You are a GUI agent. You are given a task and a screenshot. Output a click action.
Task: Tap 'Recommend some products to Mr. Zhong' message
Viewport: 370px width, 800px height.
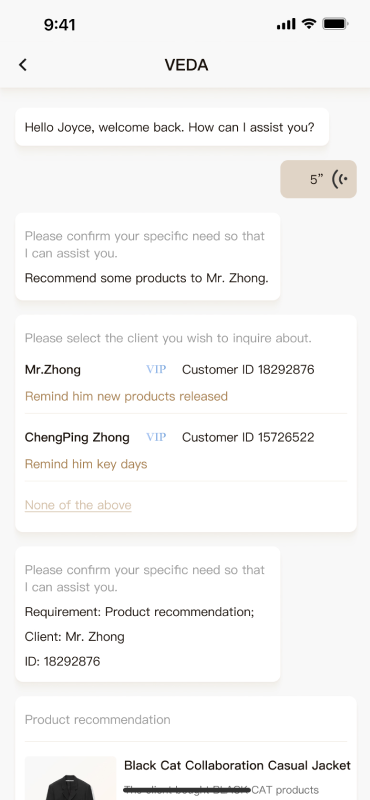(x=146, y=278)
